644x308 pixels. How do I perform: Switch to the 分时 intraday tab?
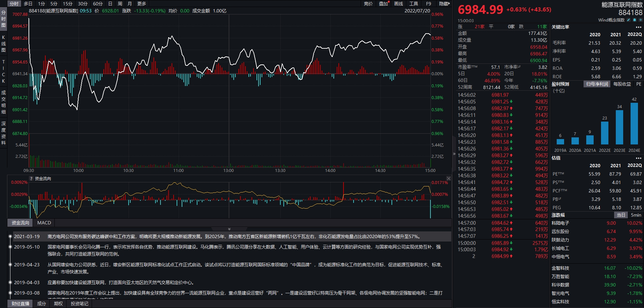(x=14, y=4)
